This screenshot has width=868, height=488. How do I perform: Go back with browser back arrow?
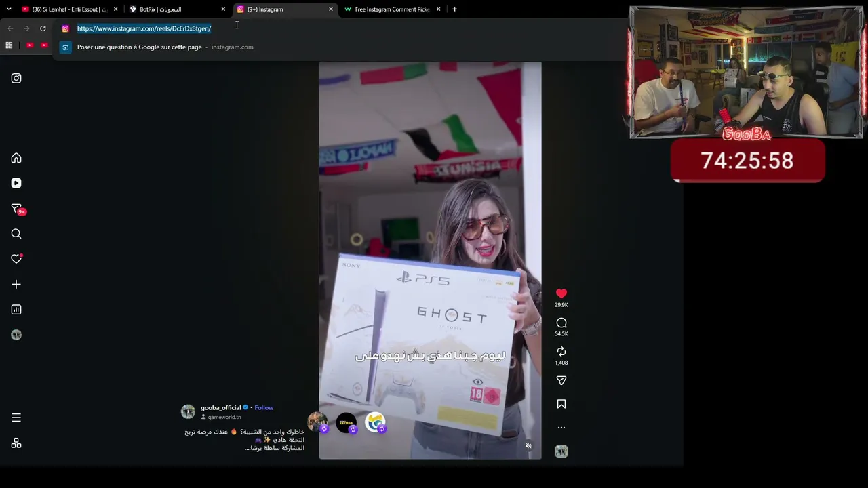10,28
